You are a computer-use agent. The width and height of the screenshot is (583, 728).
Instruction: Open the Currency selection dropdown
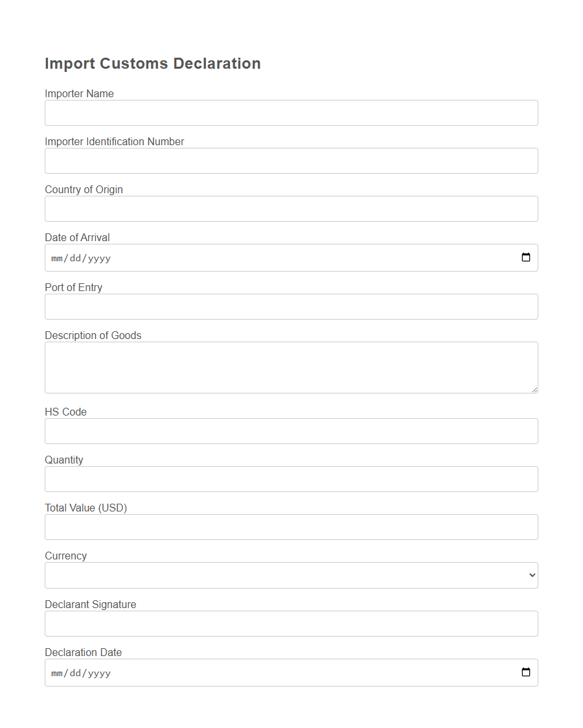point(291,575)
